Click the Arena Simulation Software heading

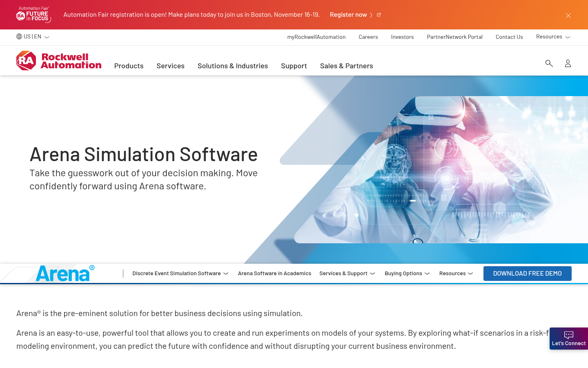[144, 154]
